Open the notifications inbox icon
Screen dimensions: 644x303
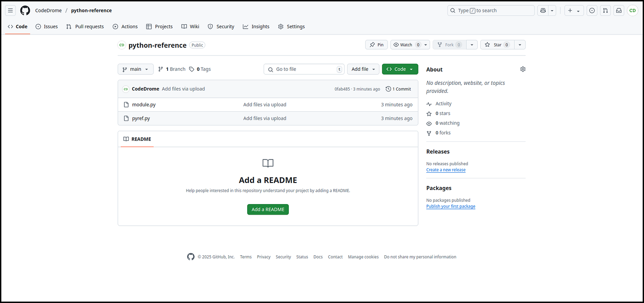tap(619, 11)
